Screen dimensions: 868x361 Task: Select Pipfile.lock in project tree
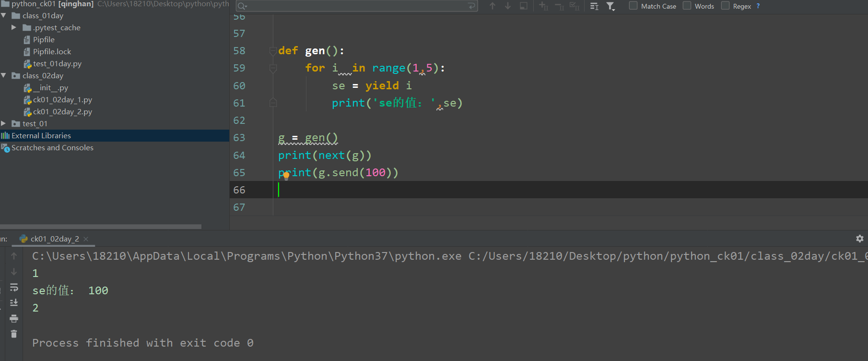point(52,51)
